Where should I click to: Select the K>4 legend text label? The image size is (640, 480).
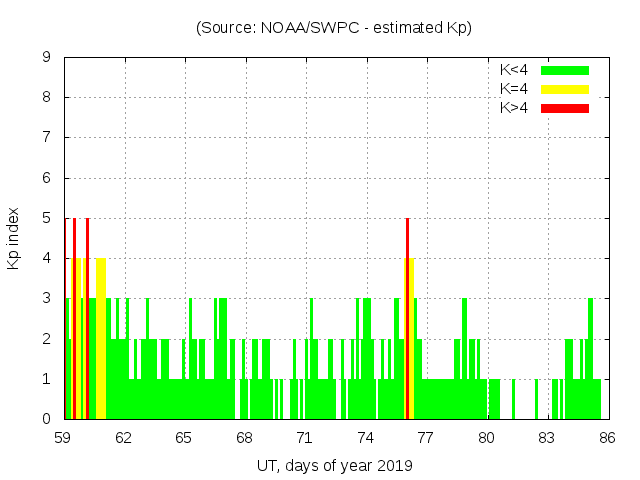(x=513, y=108)
